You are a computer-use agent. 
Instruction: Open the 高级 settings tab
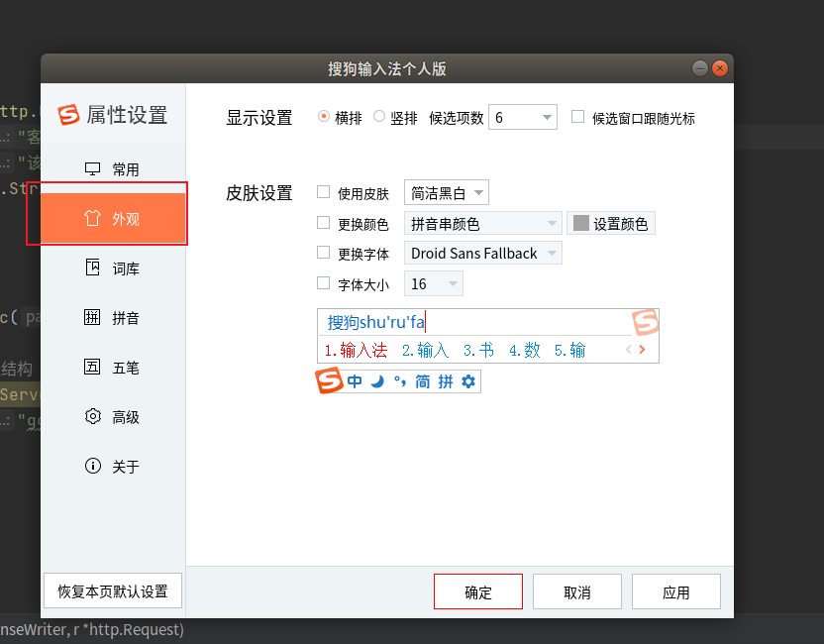[113, 416]
